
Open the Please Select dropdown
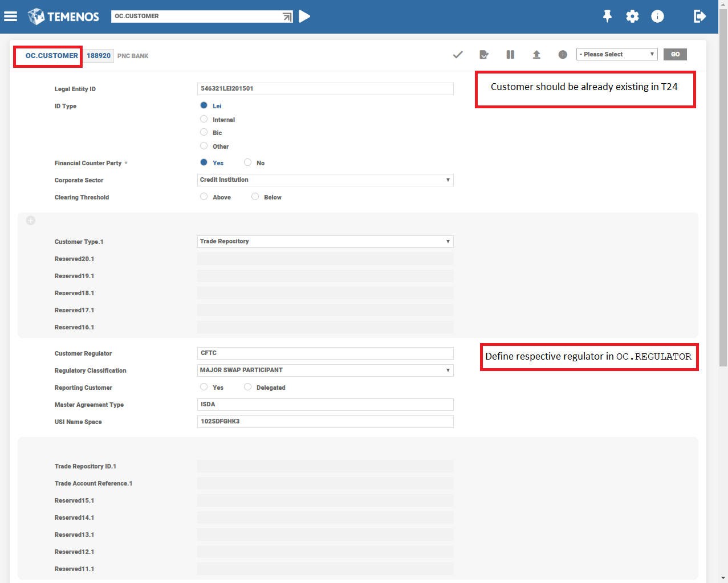tap(617, 54)
